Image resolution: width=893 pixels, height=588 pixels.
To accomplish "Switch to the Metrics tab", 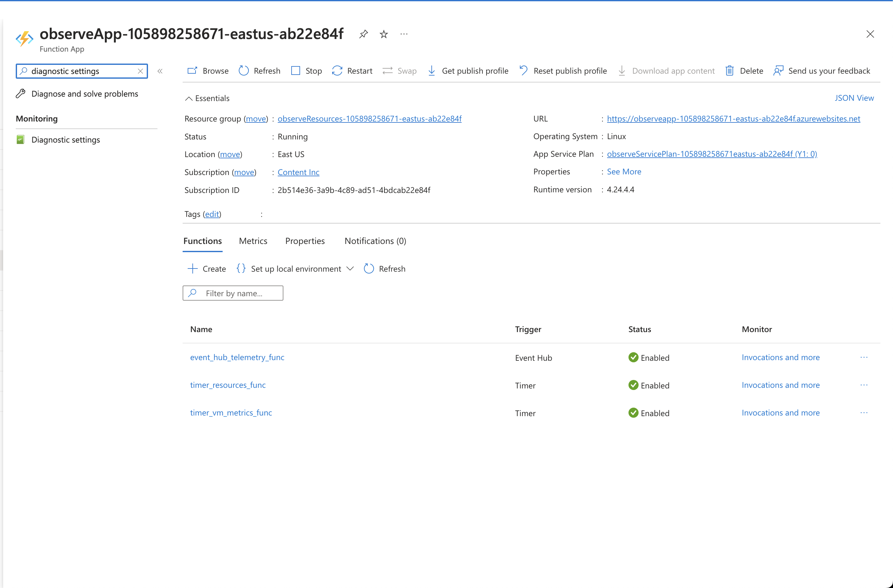I will tap(253, 241).
